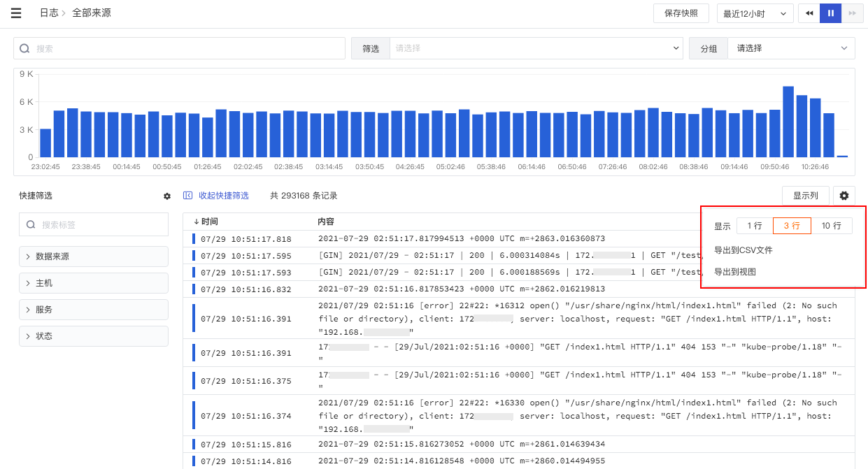The image size is (868, 469).
Task: Open the hamburger navigation menu
Action: tap(16, 13)
